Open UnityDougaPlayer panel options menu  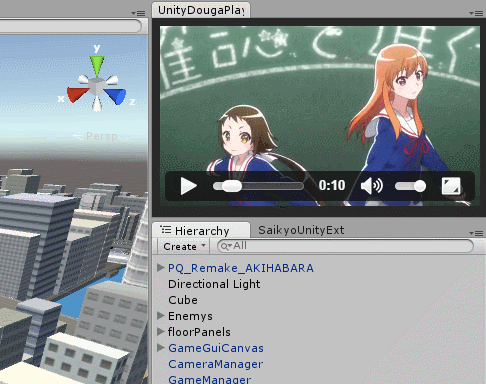pos(476,13)
